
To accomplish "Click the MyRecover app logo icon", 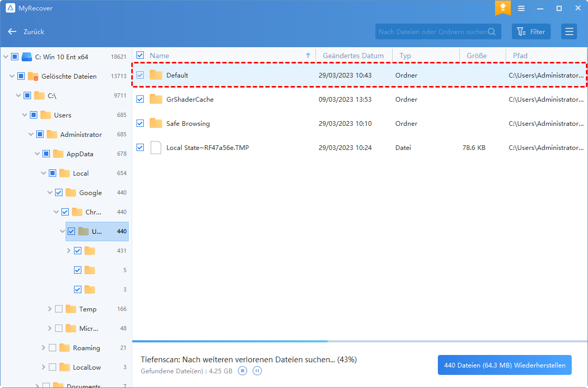I will (10, 8).
